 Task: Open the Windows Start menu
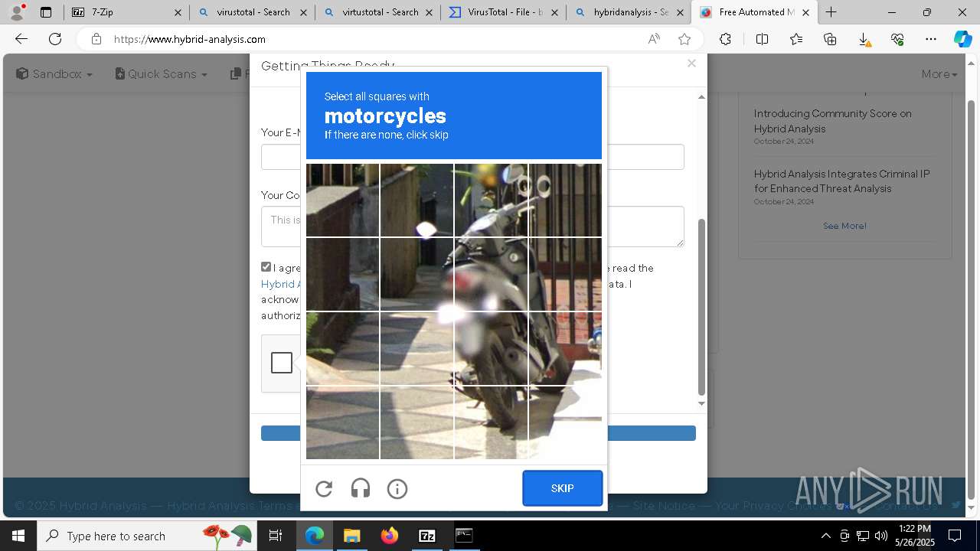click(x=18, y=536)
